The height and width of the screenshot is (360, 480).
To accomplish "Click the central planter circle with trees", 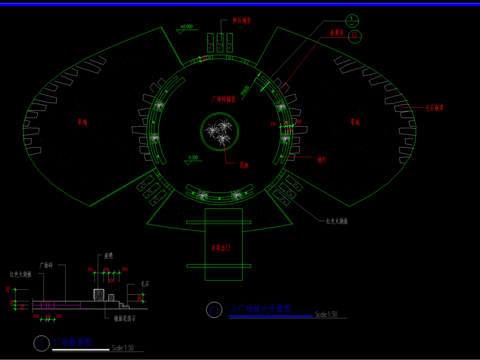I will [x=220, y=131].
